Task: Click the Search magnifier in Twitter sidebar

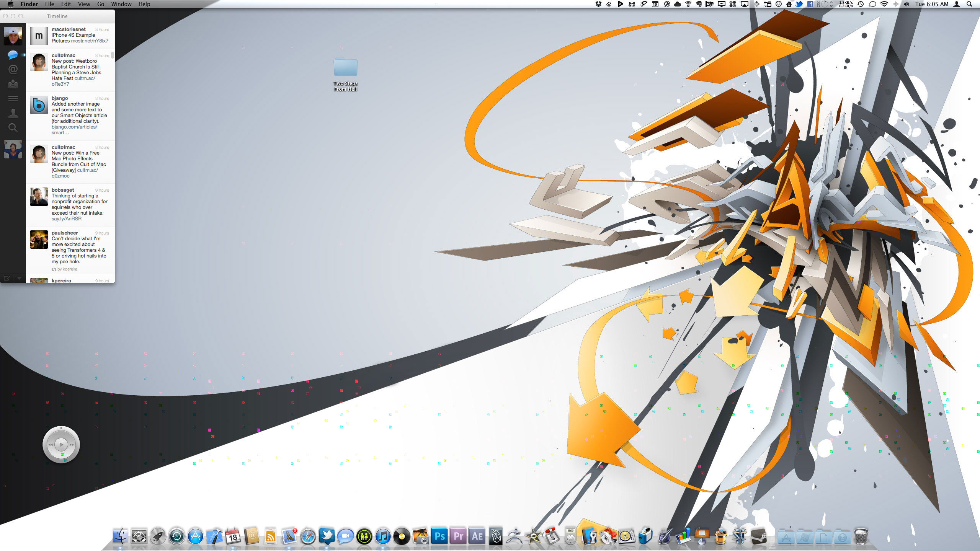Action: pos(13,128)
